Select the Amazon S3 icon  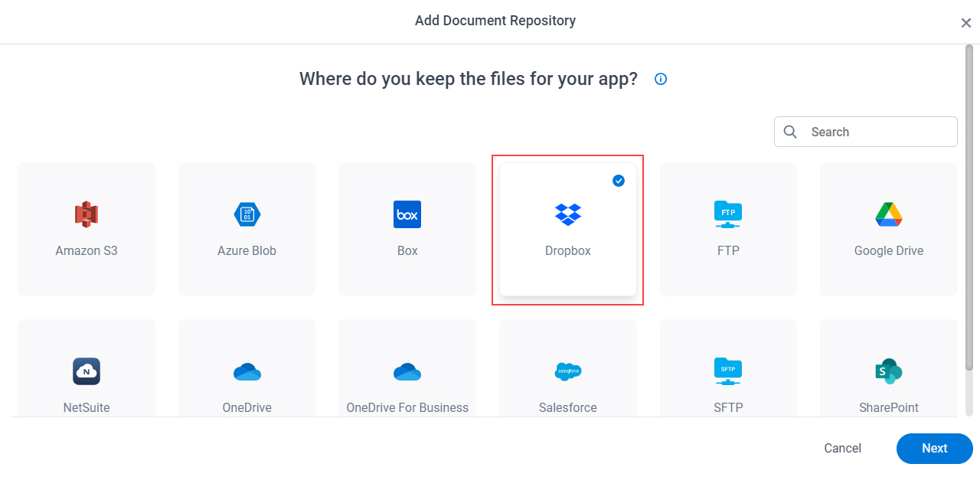tap(87, 214)
